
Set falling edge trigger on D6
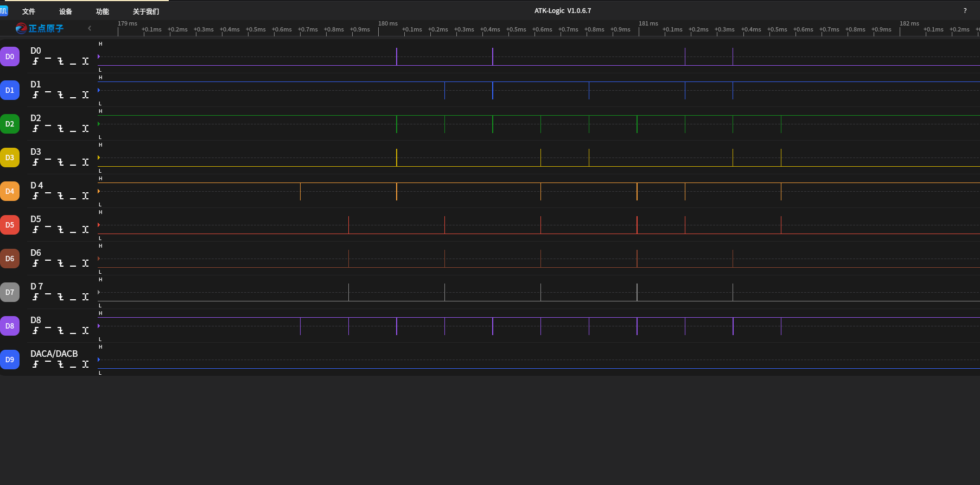click(x=60, y=263)
